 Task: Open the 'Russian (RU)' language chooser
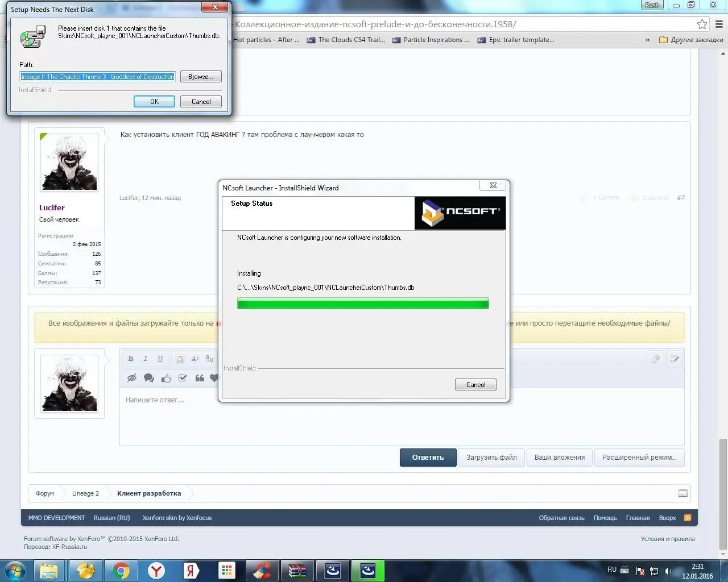pyautogui.click(x=111, y=518)
